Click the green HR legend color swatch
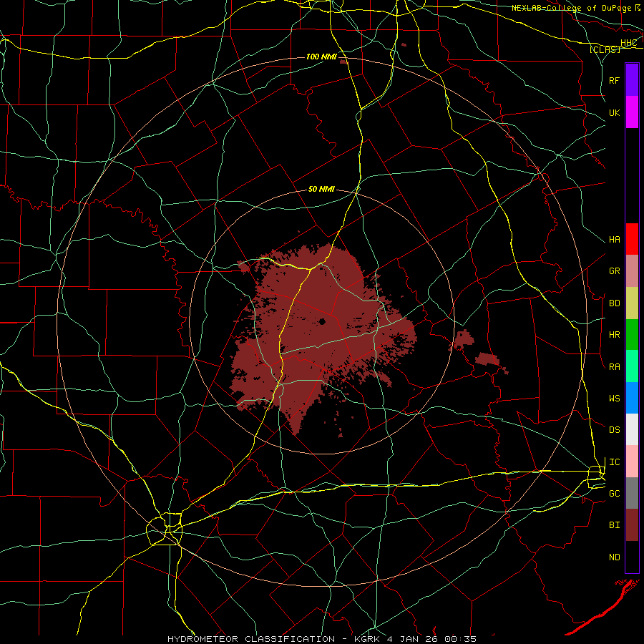This screenshot has height=644, width=644. click(632, 335)
